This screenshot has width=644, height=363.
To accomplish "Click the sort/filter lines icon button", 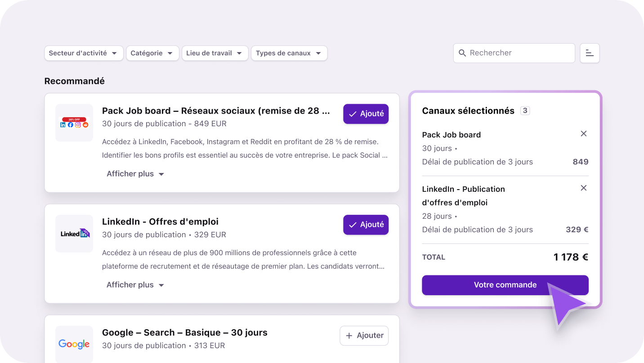I will coord(590,53).
